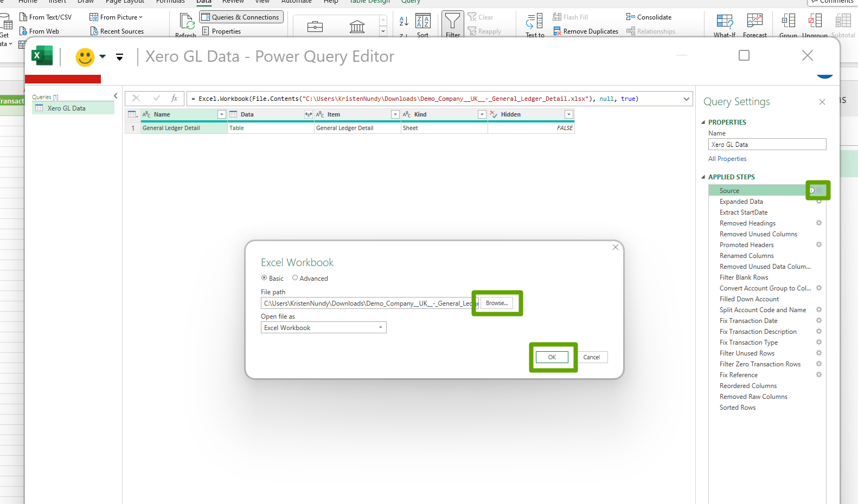Open gear for Fix Transaction Type step

pyautogui.click(x=819, y=342)
